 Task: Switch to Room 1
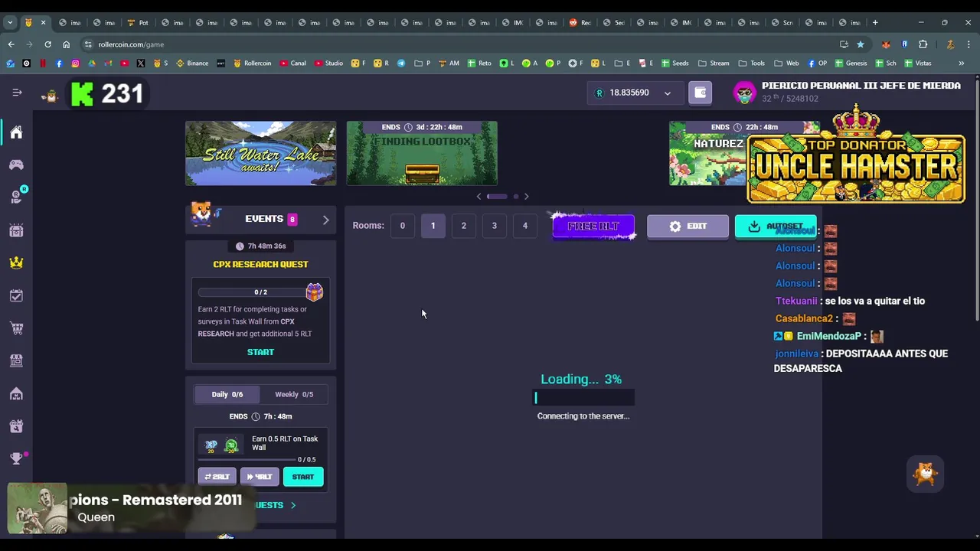[433, 226]
